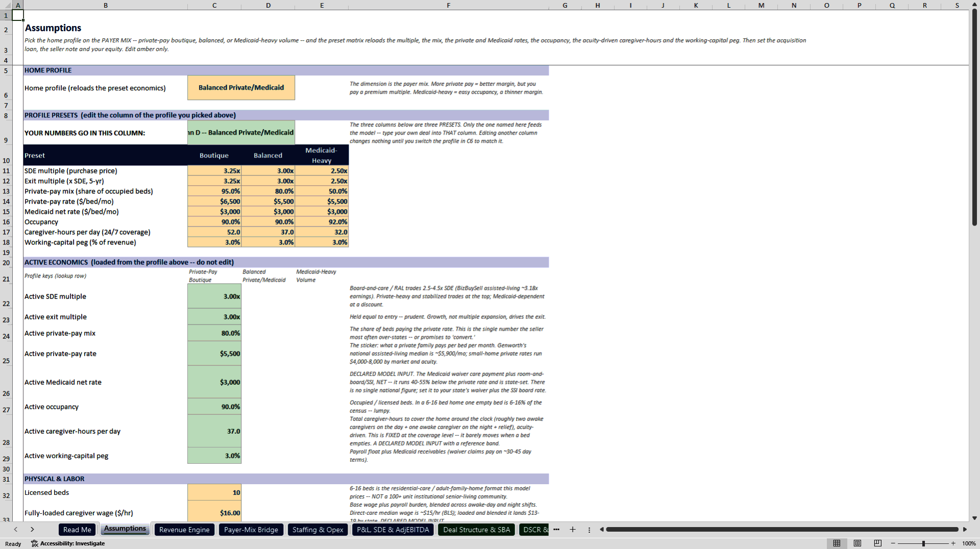The height and width of the screenshot is (549, 980).
Task: Click the HOME PROFILE section header
Action: 286,70
